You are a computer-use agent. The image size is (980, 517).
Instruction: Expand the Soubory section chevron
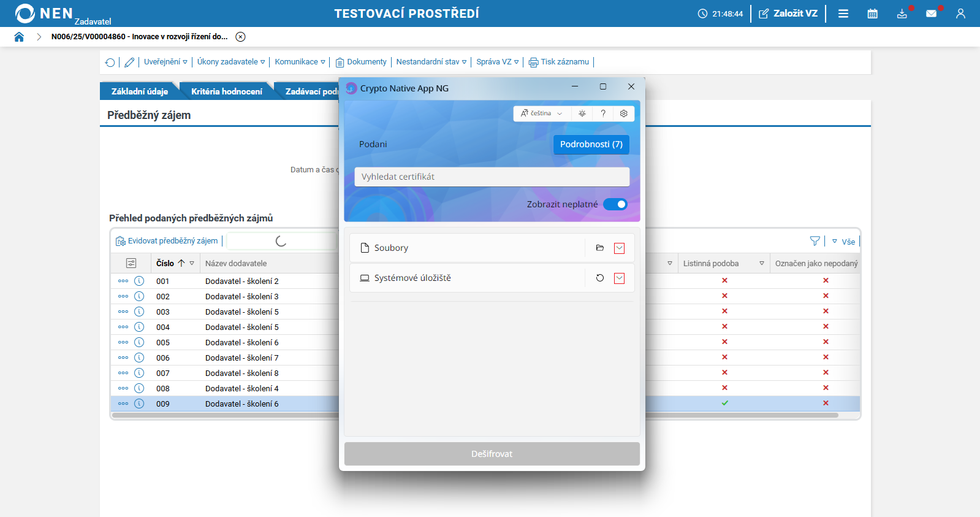[620, 248]
